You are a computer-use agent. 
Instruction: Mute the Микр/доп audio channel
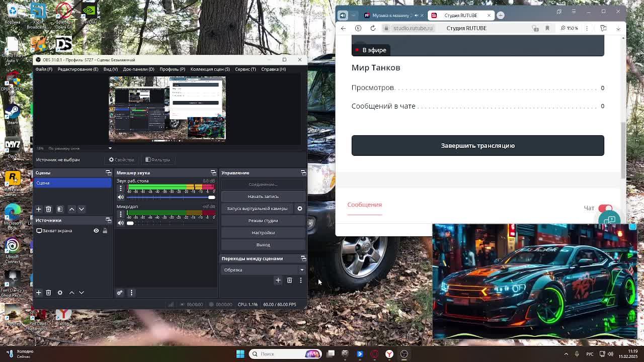point(120,223)
